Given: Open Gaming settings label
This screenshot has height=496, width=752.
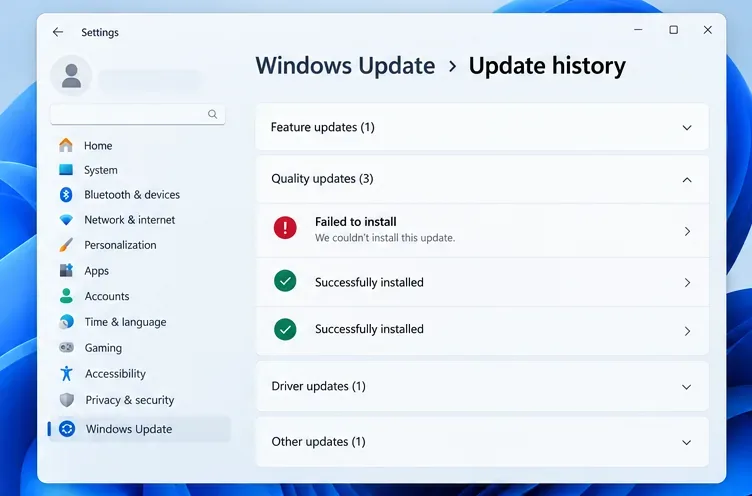Looking at the screenshot, I should pyautogui.click(x=103, y=348).
